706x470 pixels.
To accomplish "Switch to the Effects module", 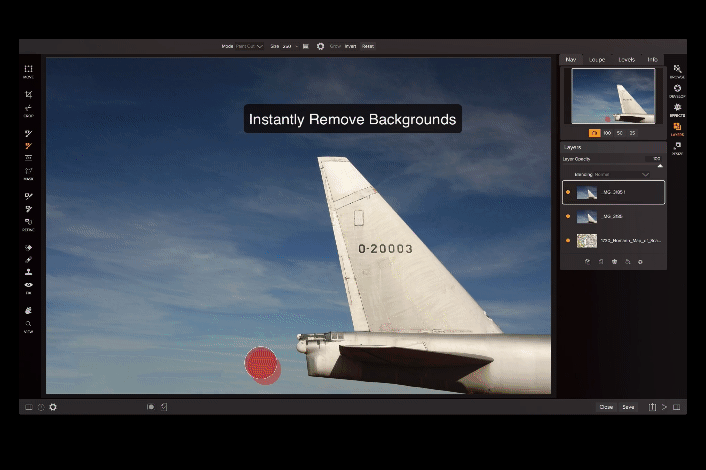I will click(677, 107).
